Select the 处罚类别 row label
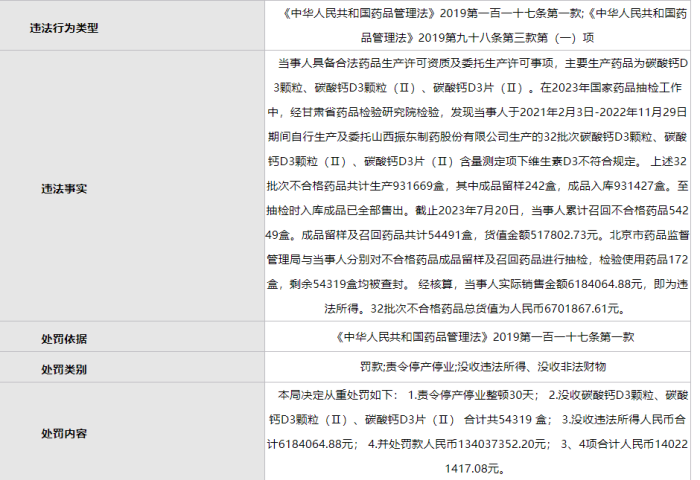700x480 pixels. click(x=64, y=369)
